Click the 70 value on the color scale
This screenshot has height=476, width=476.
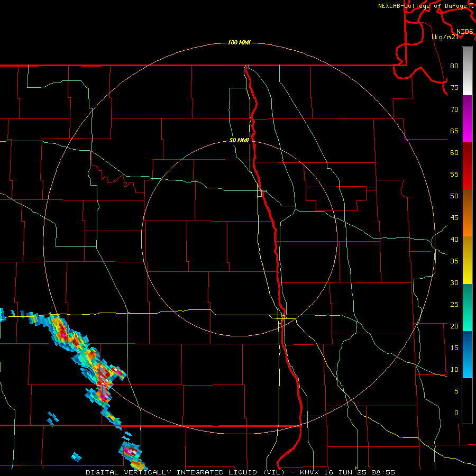[454, 109]
